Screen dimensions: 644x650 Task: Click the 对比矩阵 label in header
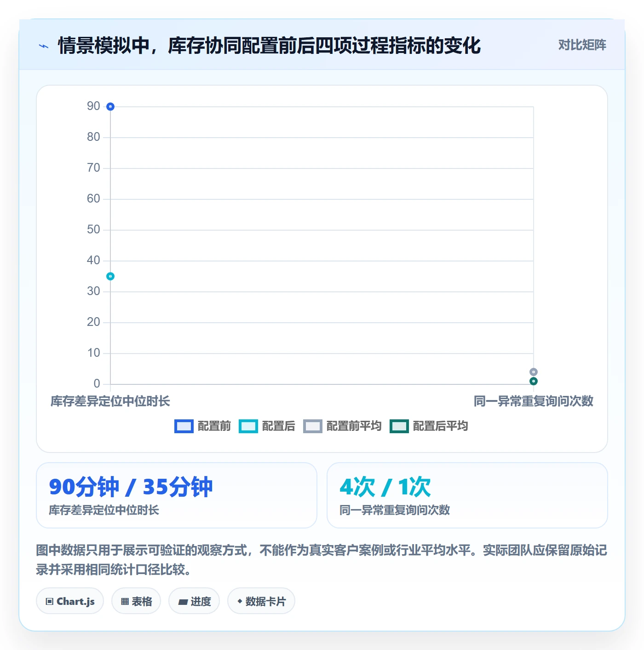582,45
